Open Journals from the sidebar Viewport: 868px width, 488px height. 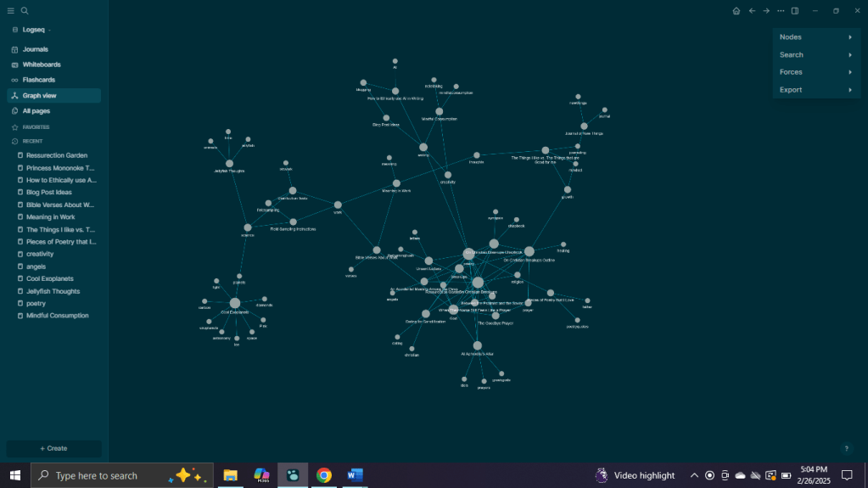pos(35,49)
